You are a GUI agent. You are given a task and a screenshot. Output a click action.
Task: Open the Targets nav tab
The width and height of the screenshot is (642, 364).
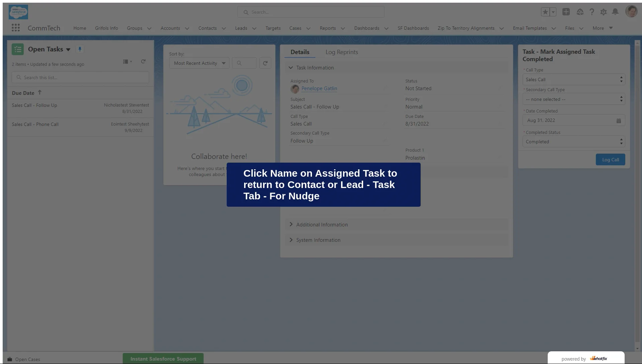273,28
